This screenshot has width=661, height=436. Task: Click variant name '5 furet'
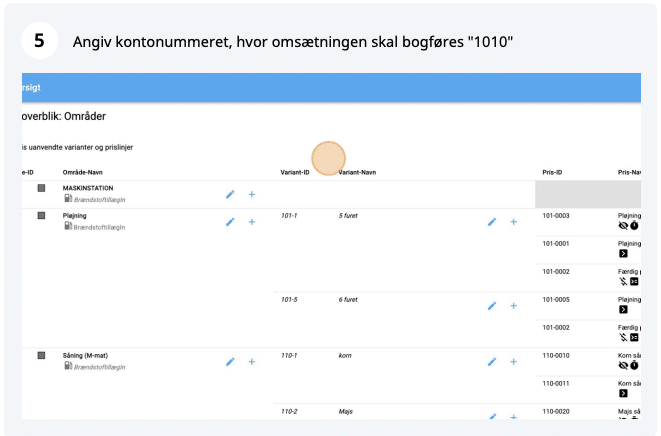point(348,215)
